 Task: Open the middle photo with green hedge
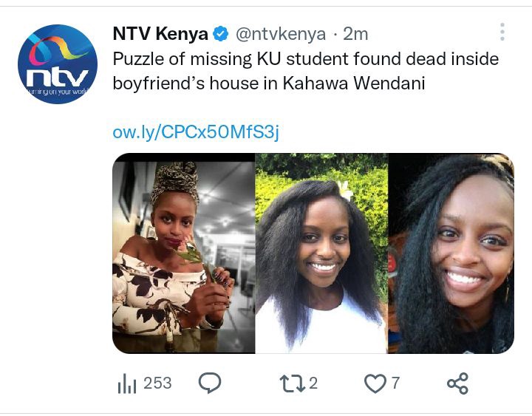tap(321, 253)
